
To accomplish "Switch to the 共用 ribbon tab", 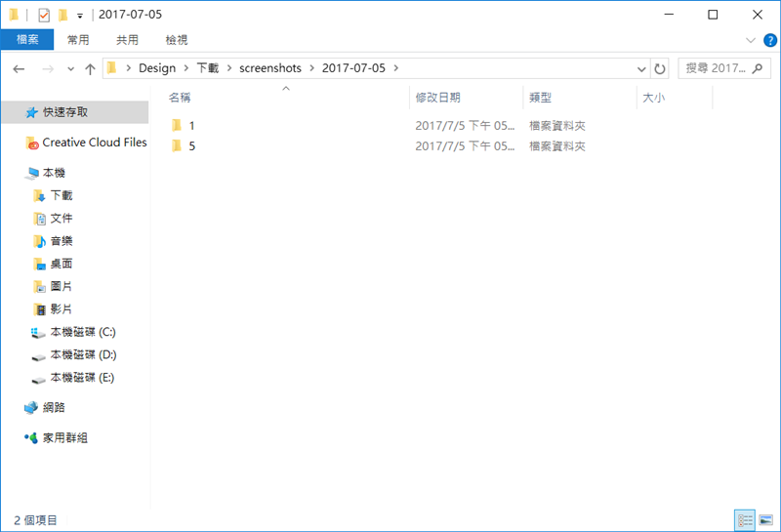I will coord(127,39).
